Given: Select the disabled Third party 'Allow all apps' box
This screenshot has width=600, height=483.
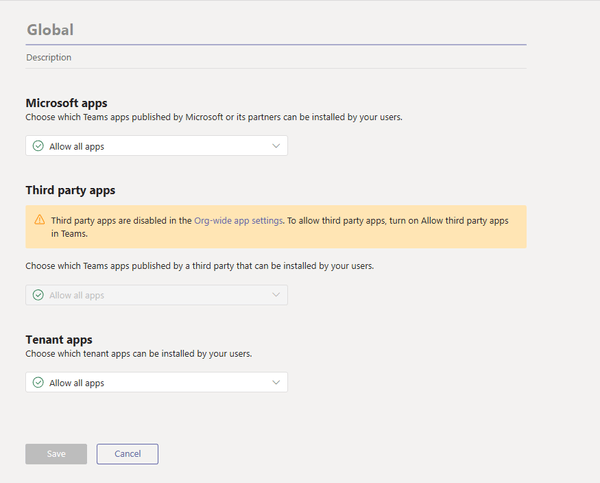Looking at the screenshot, I should [156, 295].
